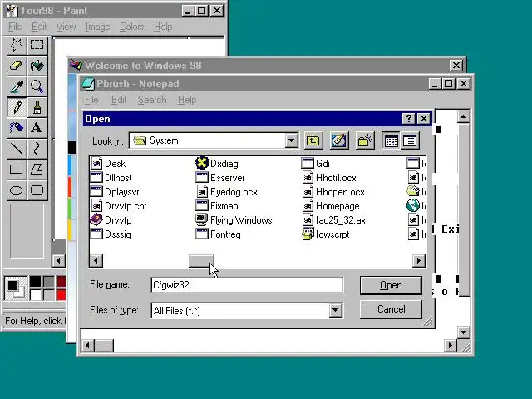
Task: Choose the Fill With Color bucket tool
Action: 37,66
